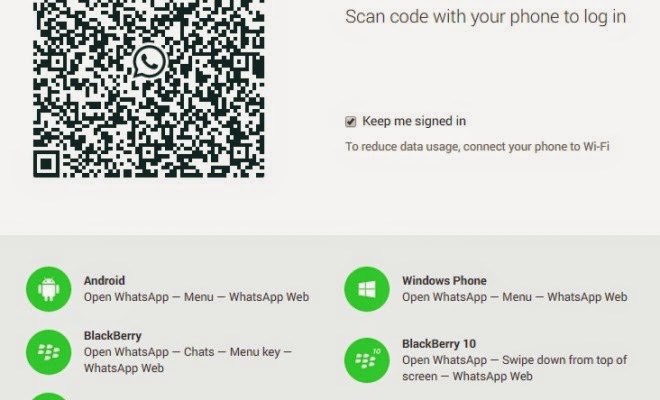Screen dimensions: 660x400
Task: Click the Swipe down from top instructions
Action: pos(515,368)
